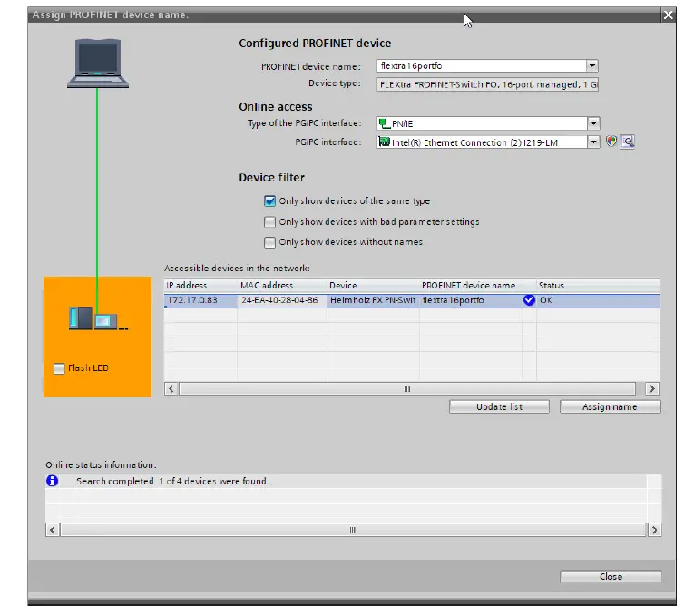Click the IP address column header
Screen dimensions: 684x616
pyautogui.click(x=200, y=285)
